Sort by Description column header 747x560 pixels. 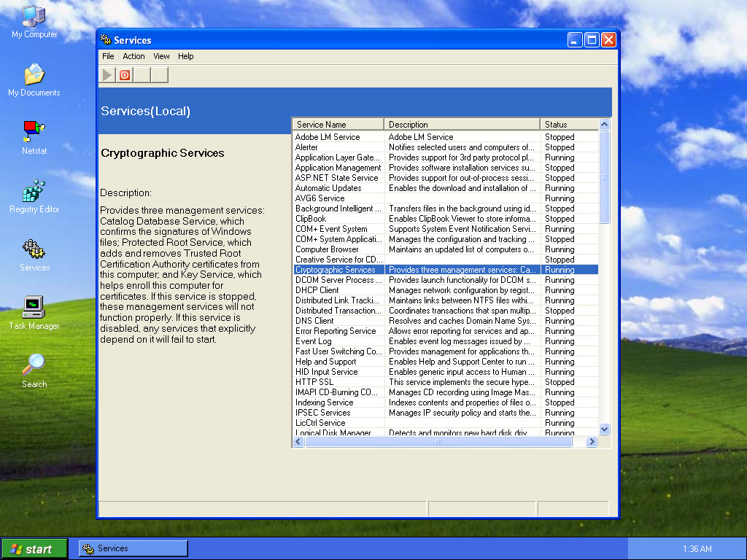click(x=462, y=124)
